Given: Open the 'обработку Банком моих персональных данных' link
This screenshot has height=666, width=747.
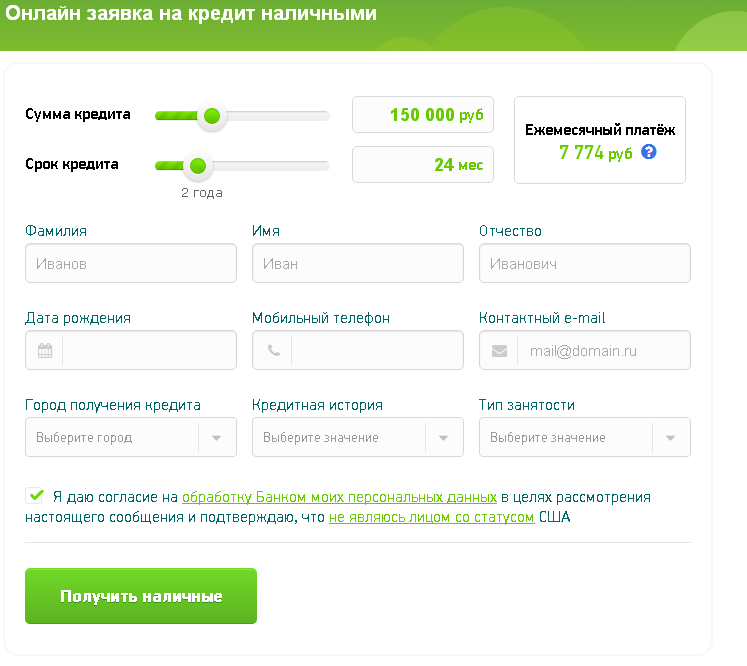Looking at the screenshot, I should [339, 496].
